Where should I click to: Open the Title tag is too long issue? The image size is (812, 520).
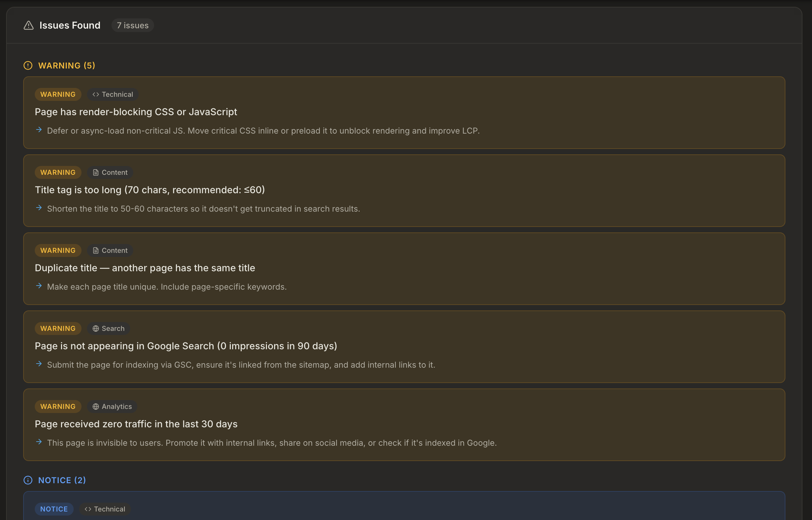[x=150, y=190]
